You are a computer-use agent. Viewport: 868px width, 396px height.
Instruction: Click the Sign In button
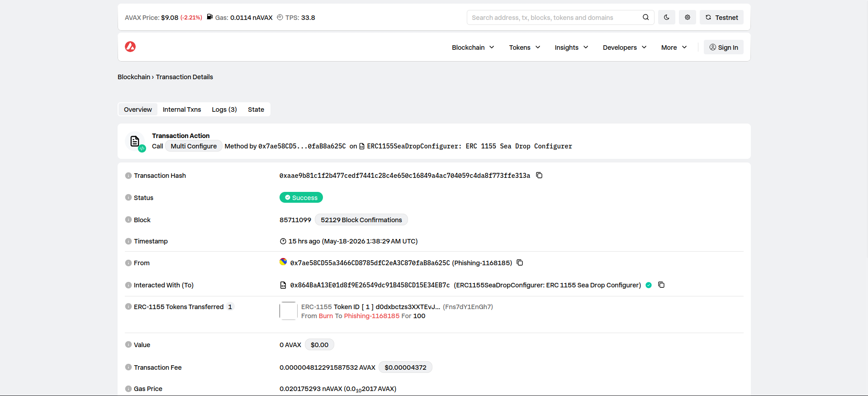tap(724, 47)
